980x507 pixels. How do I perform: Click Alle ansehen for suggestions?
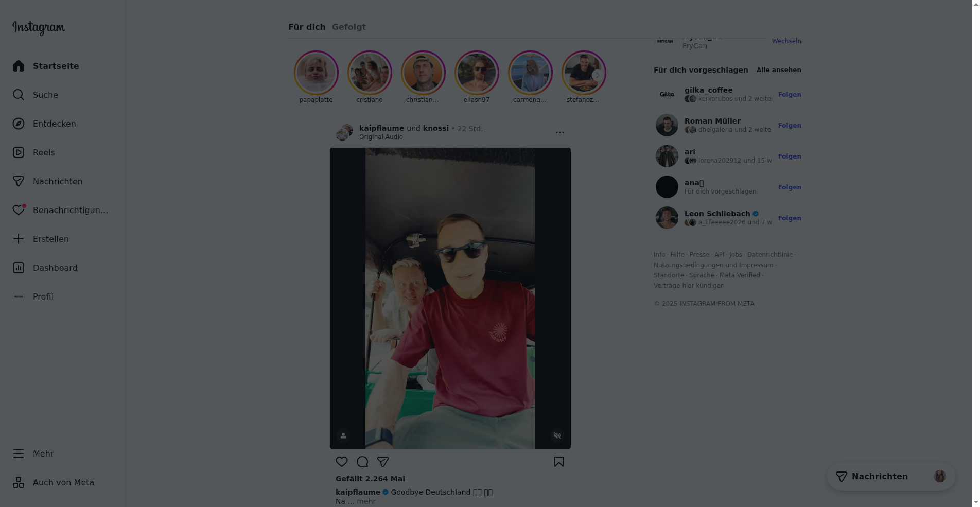[x=779, y=70]
